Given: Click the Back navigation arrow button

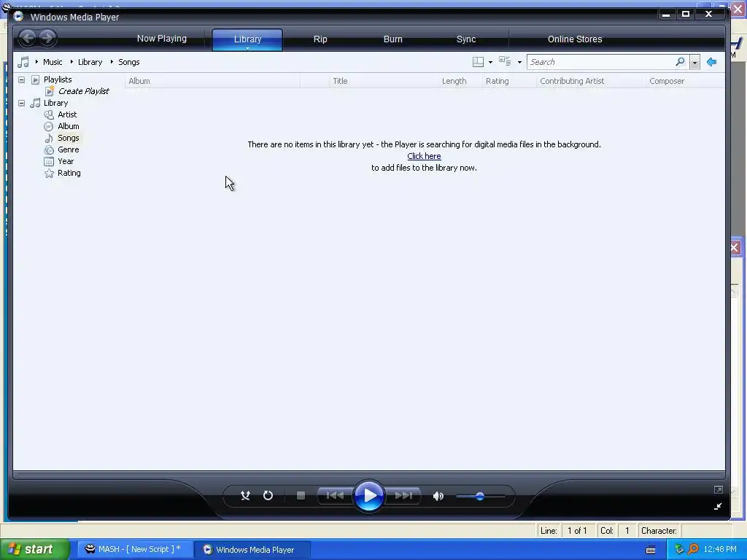Looking at the screenshot, I should coord(28,38).
